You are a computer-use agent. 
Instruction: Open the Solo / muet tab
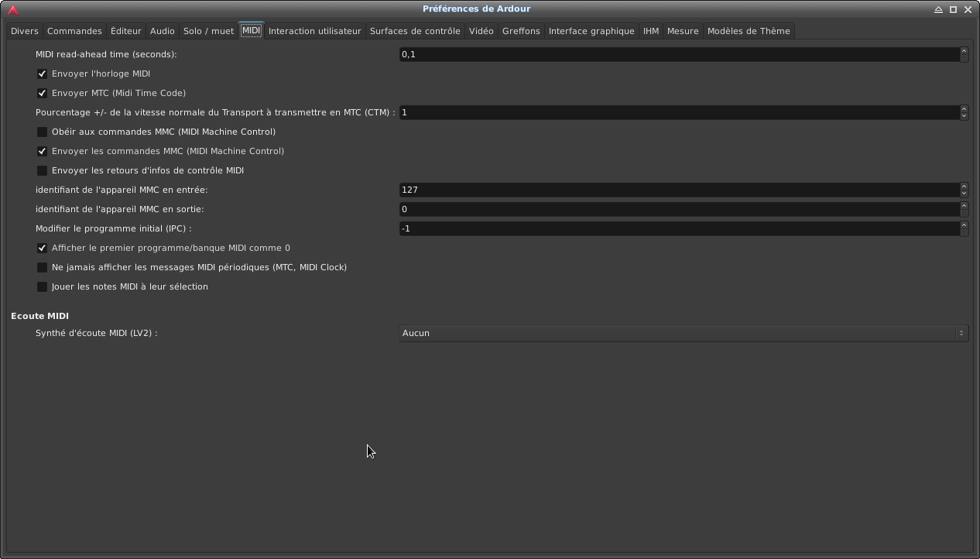(x=208, y=31)
